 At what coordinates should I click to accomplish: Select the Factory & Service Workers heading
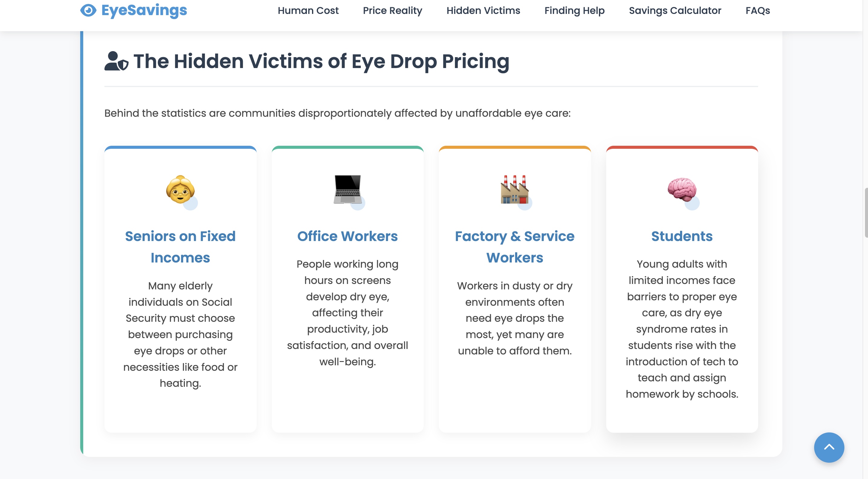(515, 247)
